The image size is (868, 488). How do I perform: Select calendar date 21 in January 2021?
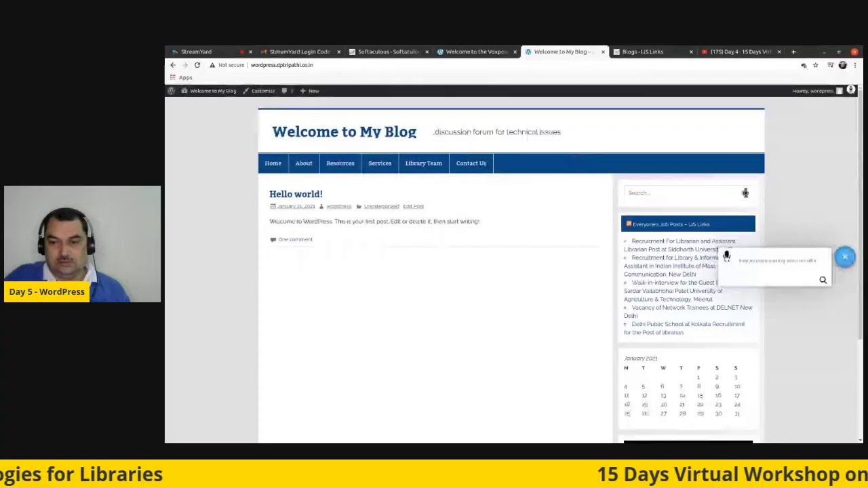coord(682,405)
